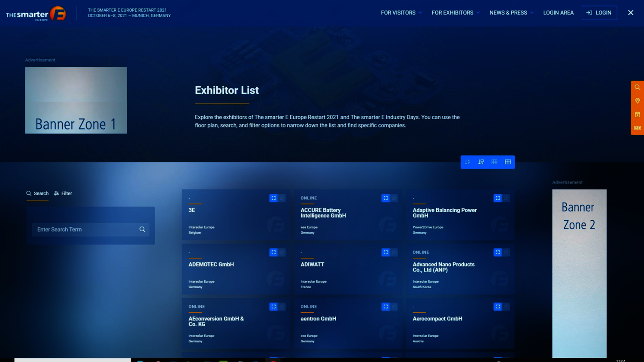
Task: Sort exhibitors alphabetically A to Z
Action: click(x=468, y=162)
